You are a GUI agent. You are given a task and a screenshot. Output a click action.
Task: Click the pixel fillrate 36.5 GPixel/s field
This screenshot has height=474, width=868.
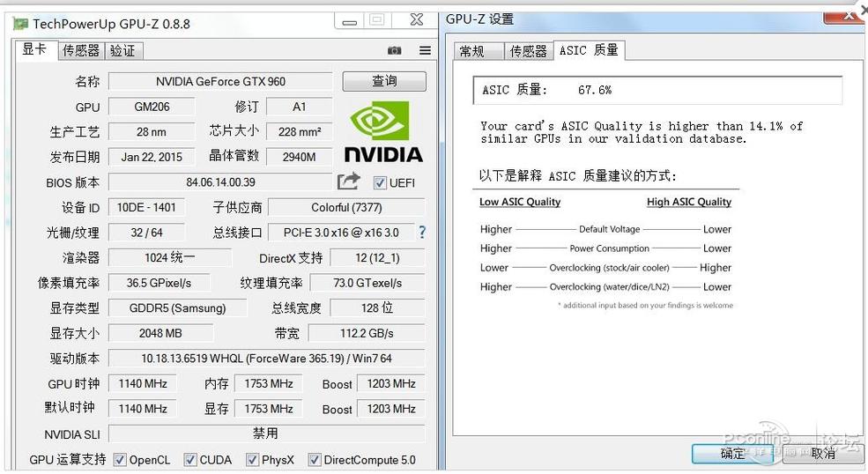(159, 283)
